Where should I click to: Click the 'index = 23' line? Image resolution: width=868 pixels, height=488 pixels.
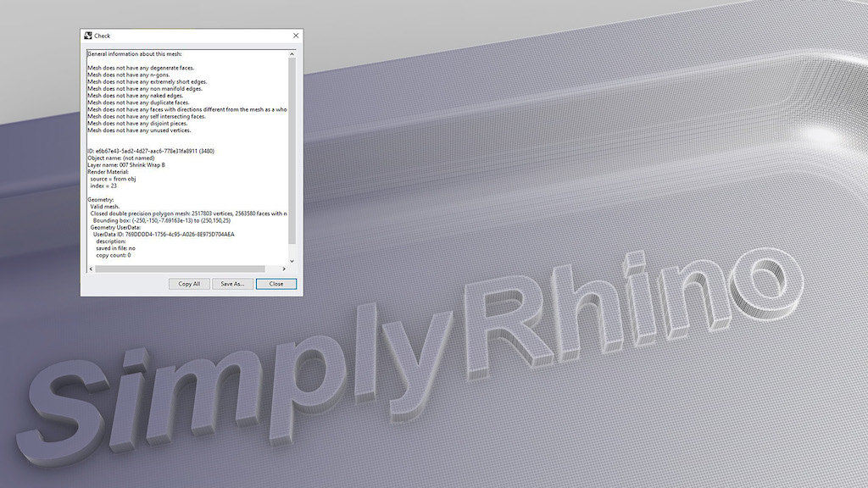103,186
